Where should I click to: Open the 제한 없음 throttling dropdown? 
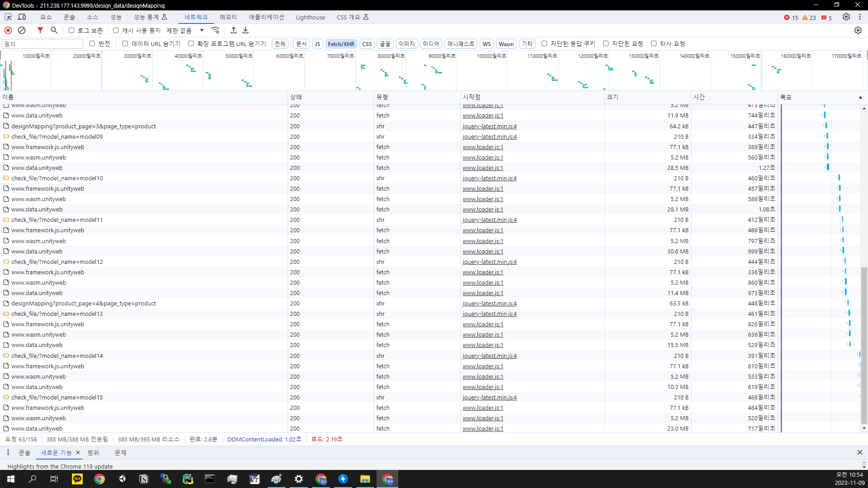click(x=185, y=30)
